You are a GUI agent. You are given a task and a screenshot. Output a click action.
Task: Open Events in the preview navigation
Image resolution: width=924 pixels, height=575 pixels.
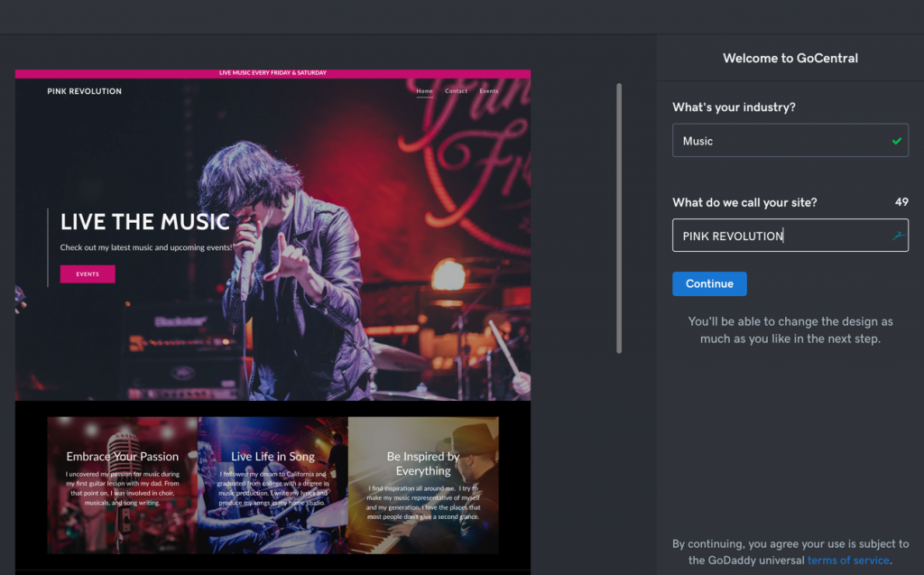(488, 91)
